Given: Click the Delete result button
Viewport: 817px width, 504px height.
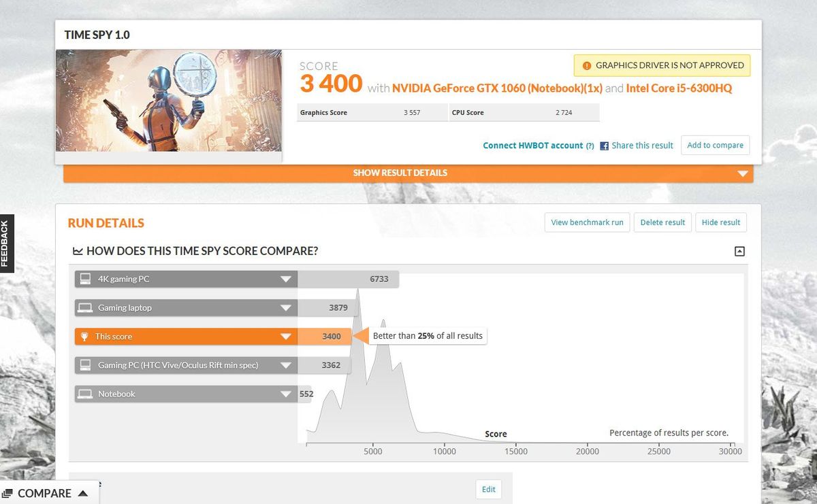Looking at the screenshot, I should coord(662,222).
